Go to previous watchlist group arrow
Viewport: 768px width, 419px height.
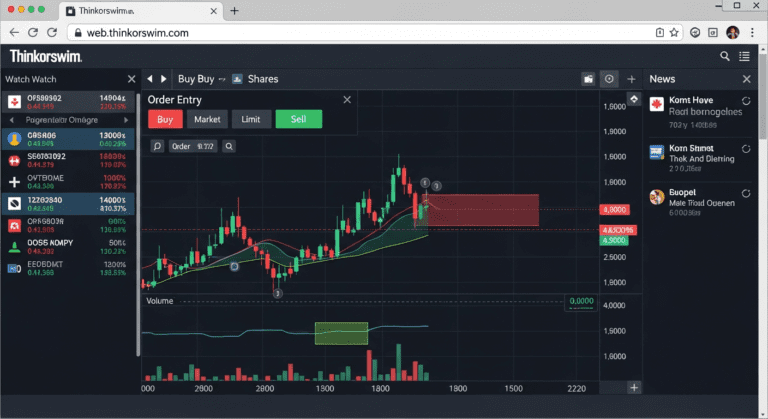click(12, 120)
